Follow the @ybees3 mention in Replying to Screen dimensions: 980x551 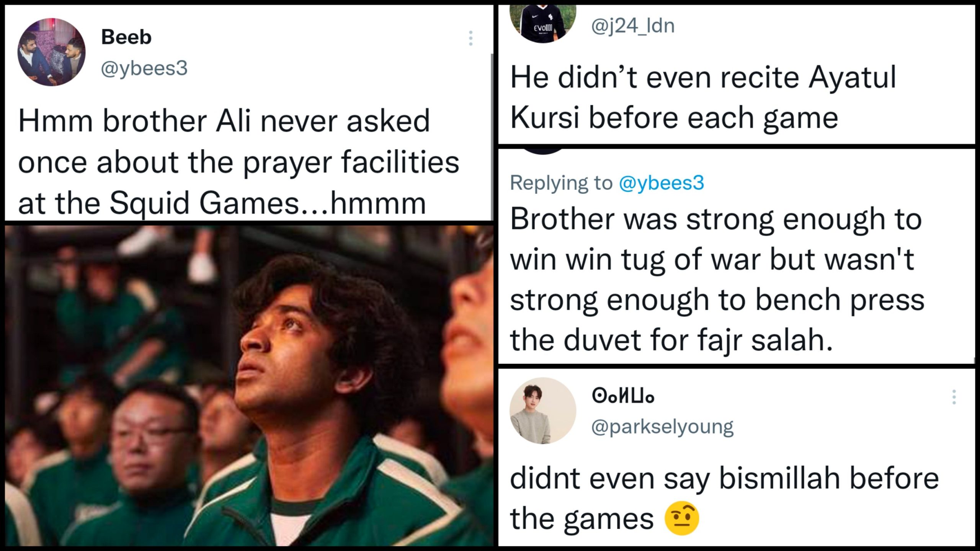(661, 183)
